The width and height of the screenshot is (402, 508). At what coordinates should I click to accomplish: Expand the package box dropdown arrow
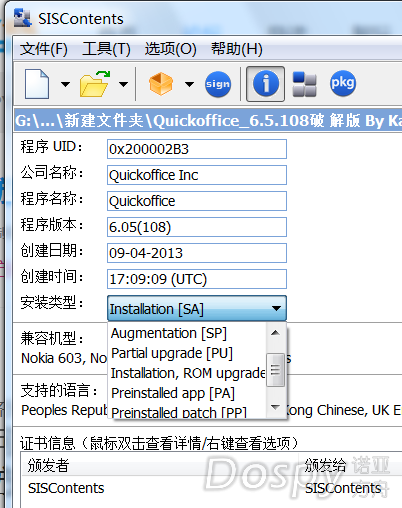tap(189, 84)
